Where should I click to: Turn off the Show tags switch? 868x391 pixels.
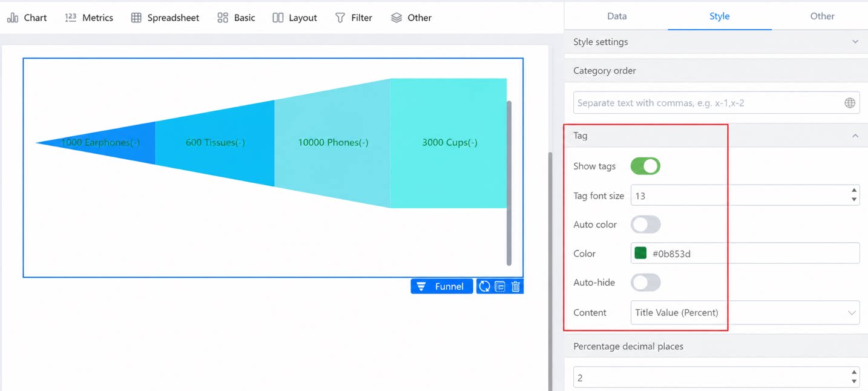[645, 166]
